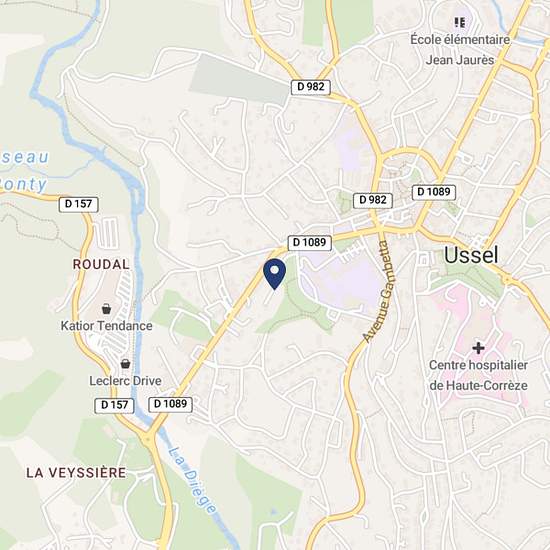Click the LA VEYSSIÈRE neighborhood label

(76, 473)
